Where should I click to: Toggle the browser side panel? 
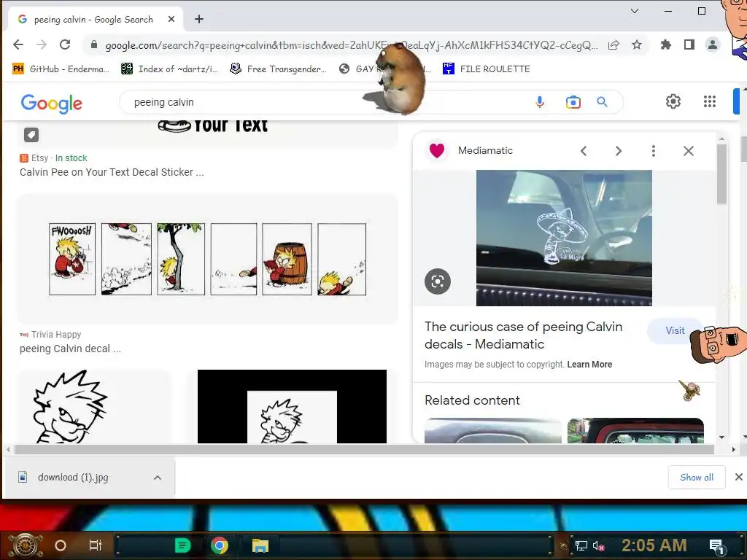pos(689,44)
